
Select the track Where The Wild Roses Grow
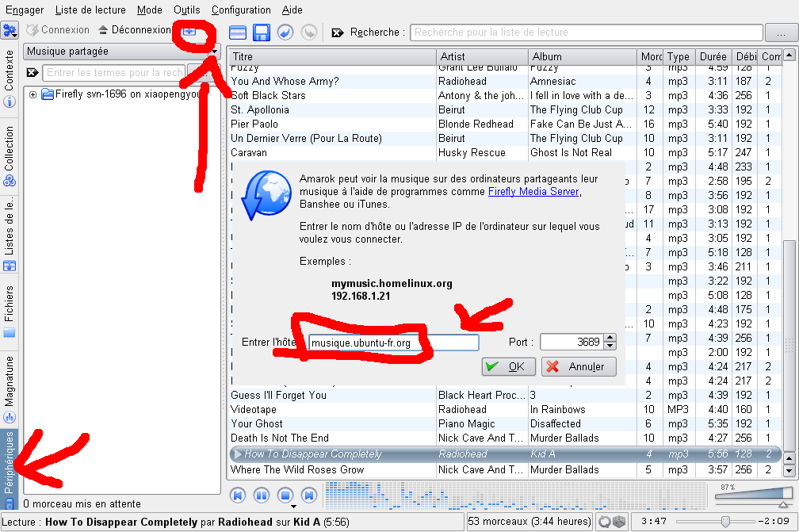504,469
